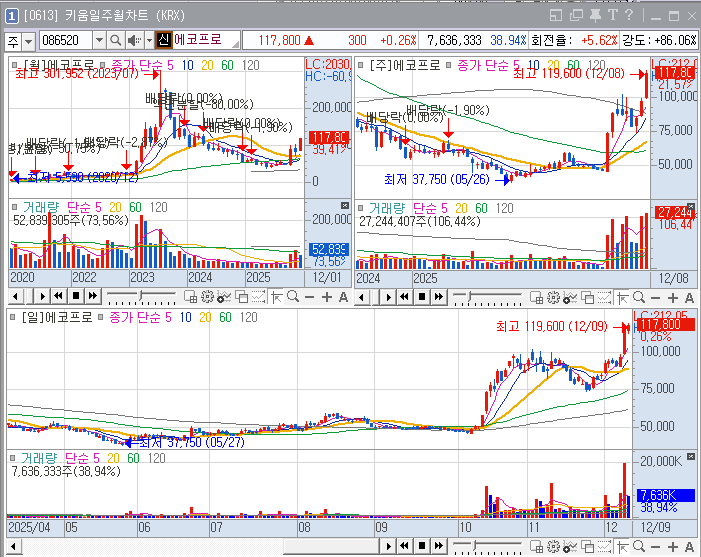This screenshot has width=701, height=557.
Task: Weekly chart: play forward arrow button
Action: [388, 297]
